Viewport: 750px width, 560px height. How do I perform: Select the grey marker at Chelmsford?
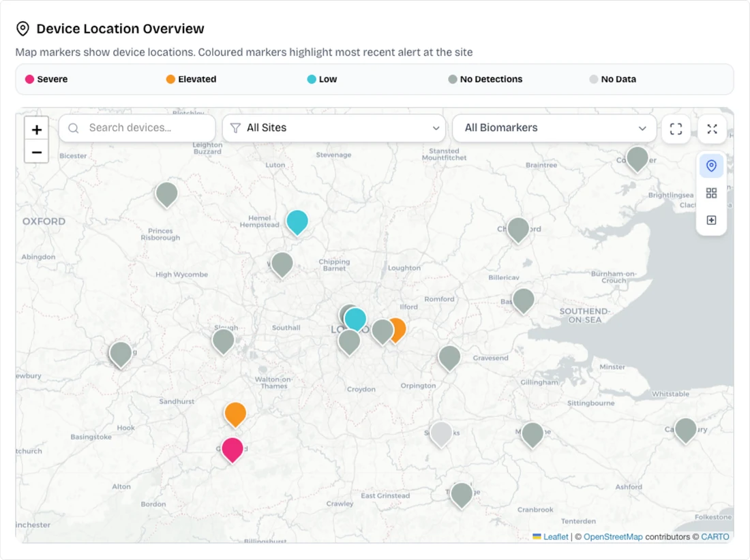click(x=518, y=230)
